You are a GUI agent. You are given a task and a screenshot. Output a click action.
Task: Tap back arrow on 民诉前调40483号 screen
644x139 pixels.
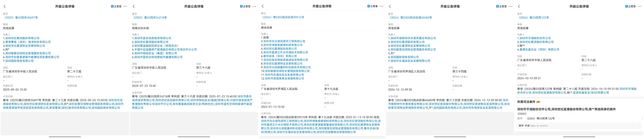click(x=390, y=6)
